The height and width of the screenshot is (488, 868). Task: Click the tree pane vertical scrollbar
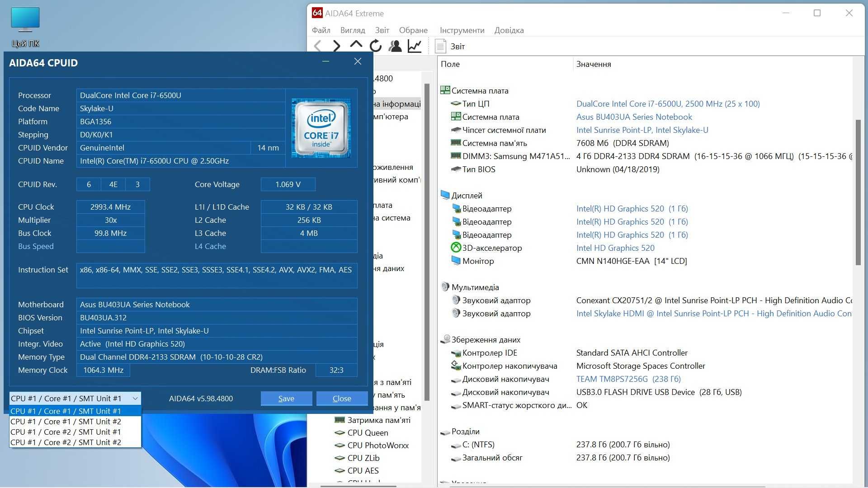[427, 242]
